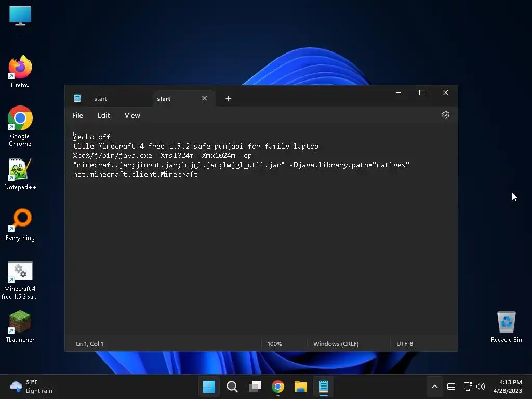Viewport: 532px width, 399px height.
Task: Click the network tray icon
Action: pos(468,387)
